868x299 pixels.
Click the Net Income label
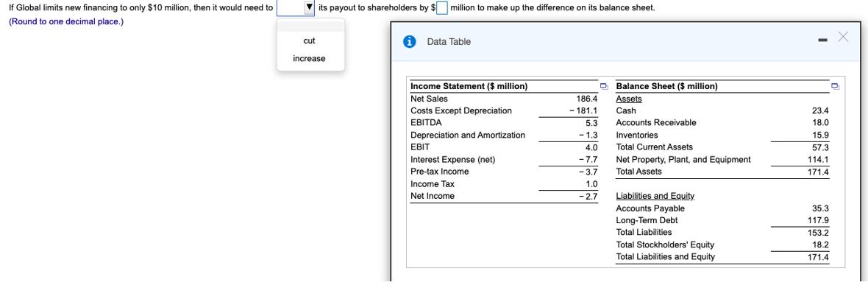[x=433, y=197]
